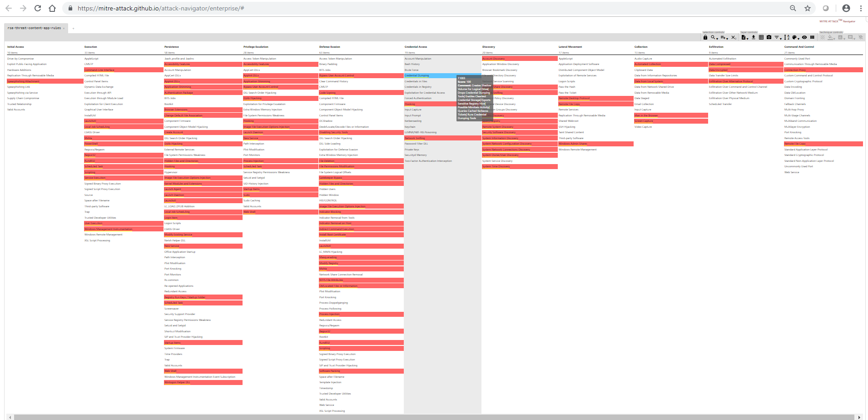Open the color setup palette dropdown
Screen dimensions: 868x420
coord(795,37)
